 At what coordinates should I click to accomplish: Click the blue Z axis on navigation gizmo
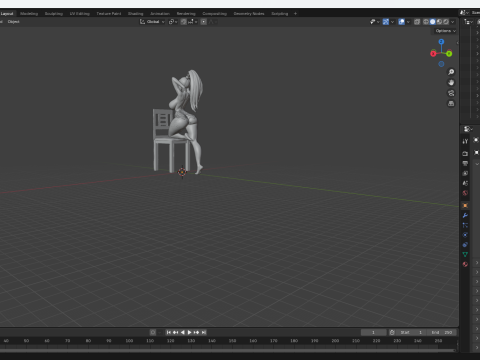click(441, 42)
